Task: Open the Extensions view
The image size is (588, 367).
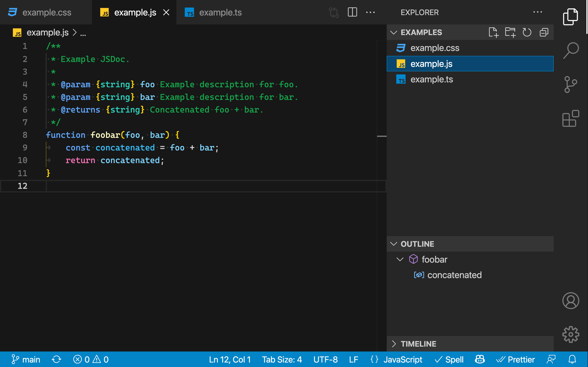Action: pos(570,118)
